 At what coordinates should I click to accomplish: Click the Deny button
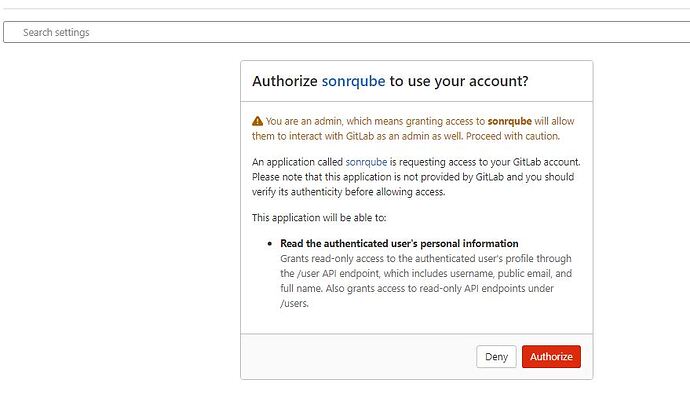click(x=496, y=356)
